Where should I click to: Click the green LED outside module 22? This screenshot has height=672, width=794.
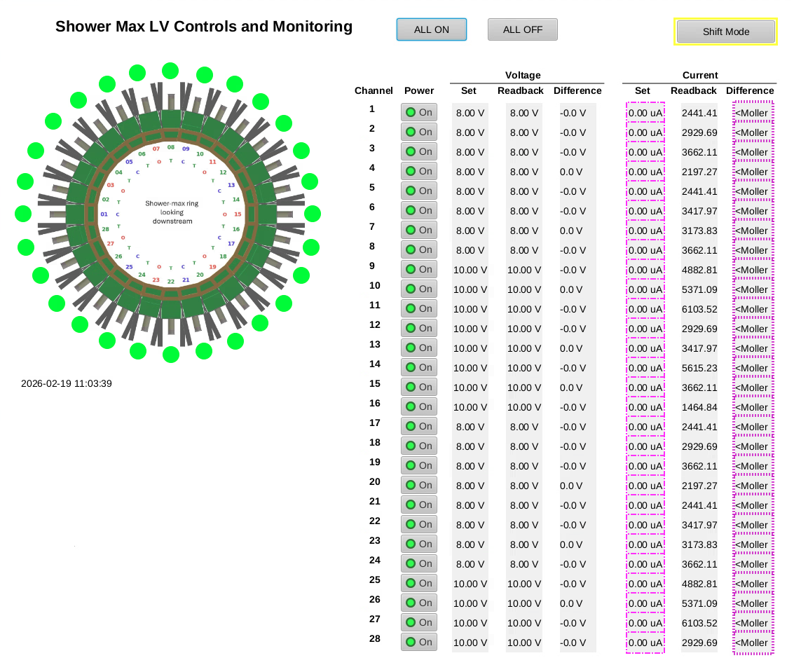click(170, 355)
